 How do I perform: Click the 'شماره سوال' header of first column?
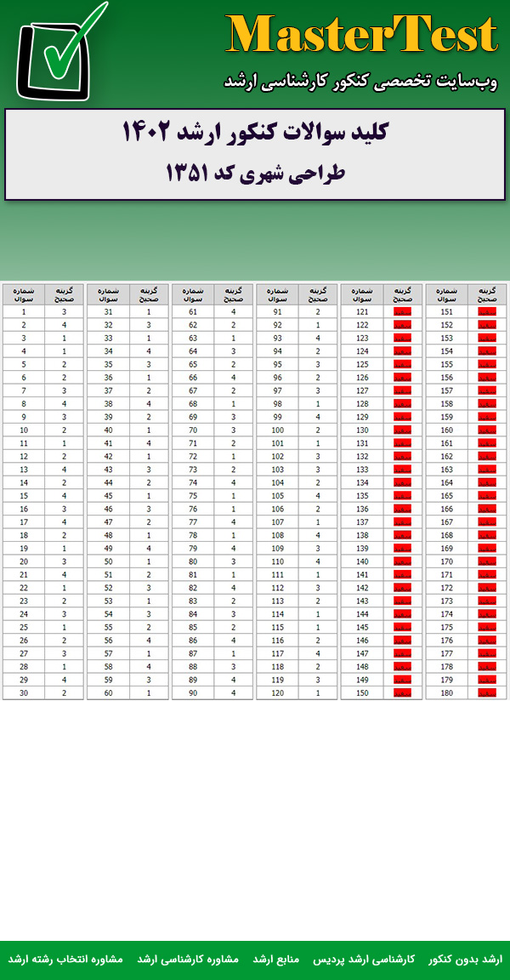(x=24, y=294)
